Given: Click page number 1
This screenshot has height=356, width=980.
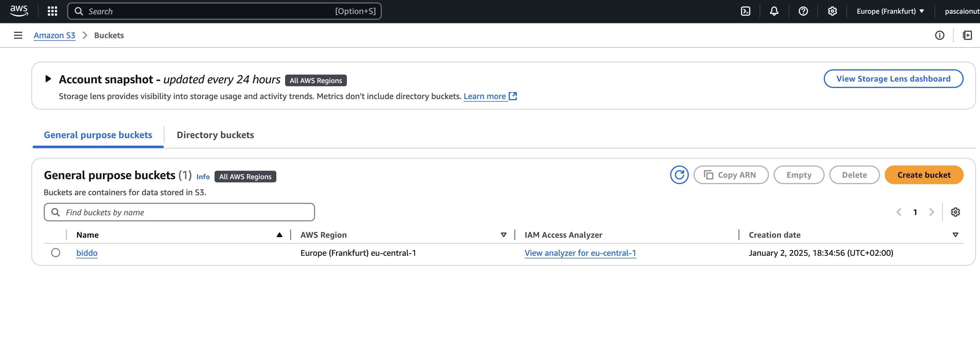Looking at the screenshot, I should 915,212.
